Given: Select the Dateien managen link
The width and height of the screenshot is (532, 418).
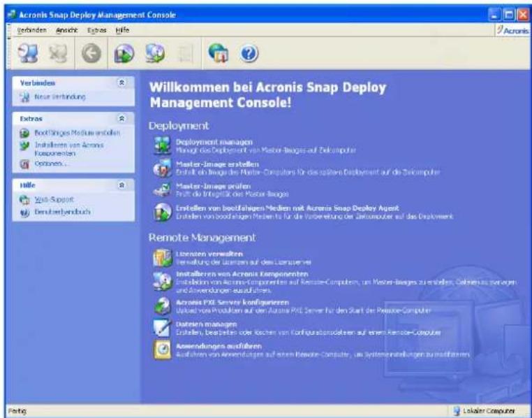Looking at the screenshot, I should click(206, 324).
